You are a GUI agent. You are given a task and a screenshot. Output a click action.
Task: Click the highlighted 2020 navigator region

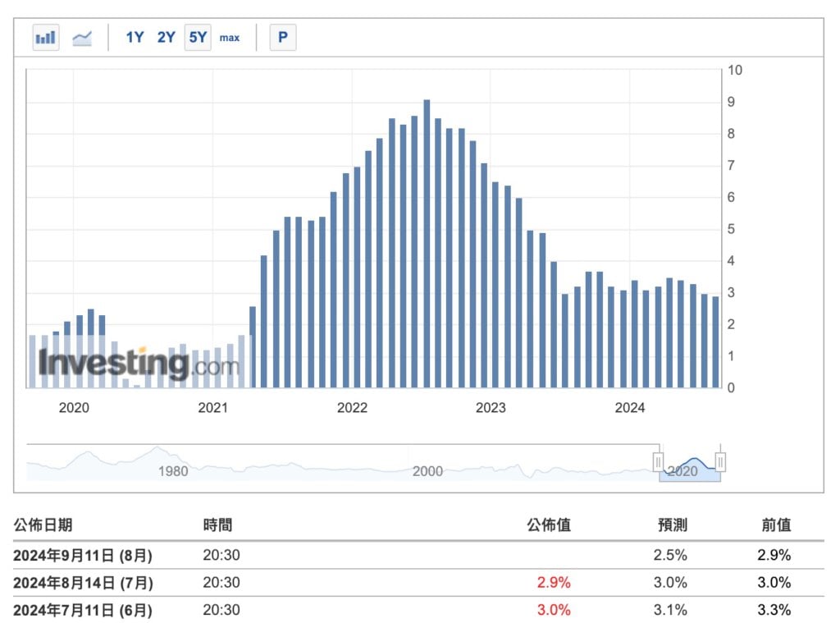pos(689,468)
